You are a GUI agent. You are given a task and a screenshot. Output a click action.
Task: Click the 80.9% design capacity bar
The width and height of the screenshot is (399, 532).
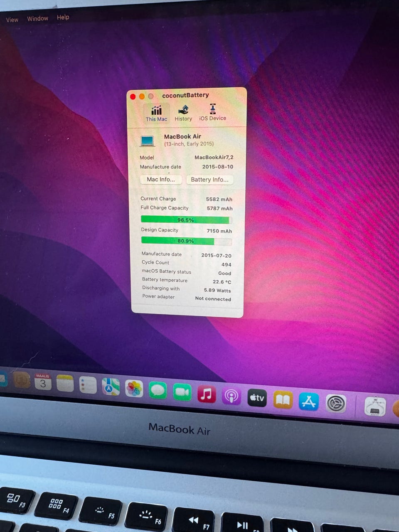click(186, 241)
